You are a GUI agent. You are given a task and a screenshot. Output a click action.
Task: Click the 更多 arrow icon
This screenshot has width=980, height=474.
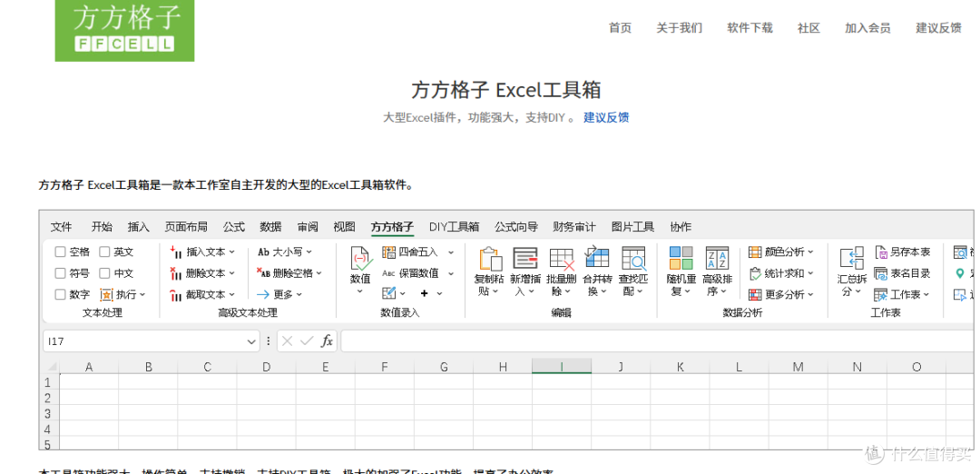point(263,294)
